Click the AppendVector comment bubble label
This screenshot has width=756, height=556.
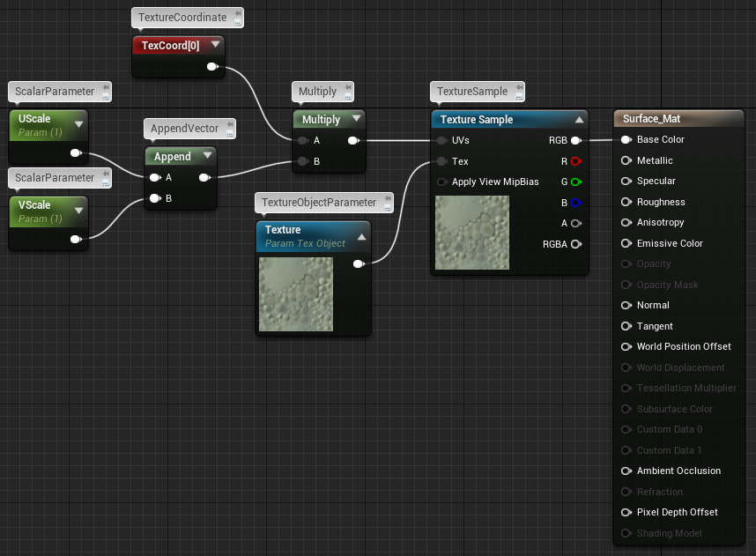coord(184,129)
